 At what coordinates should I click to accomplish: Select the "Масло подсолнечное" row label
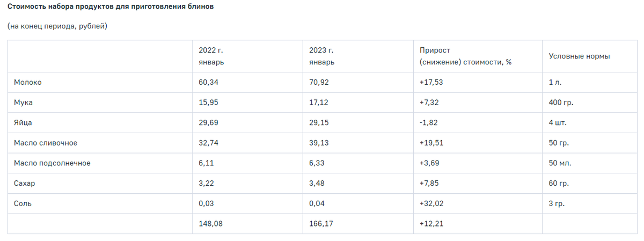click(x=52, y=163)
